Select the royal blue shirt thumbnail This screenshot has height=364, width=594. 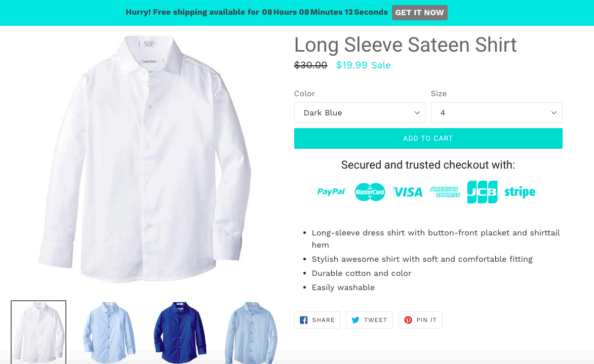coord(180,333)
